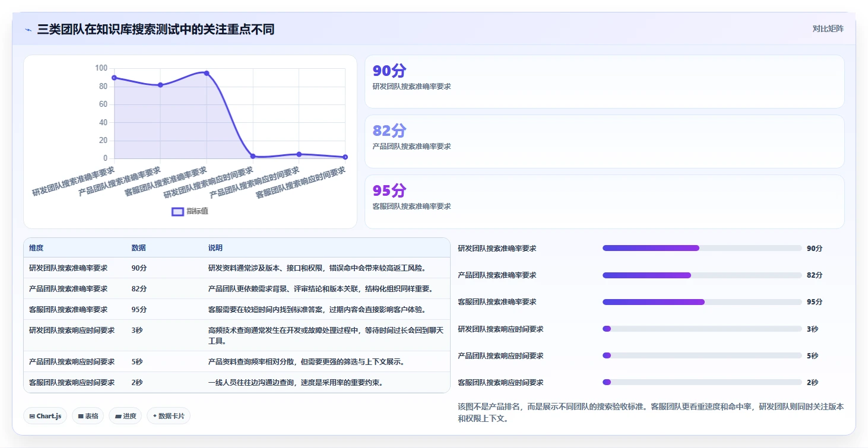Click the 90分 progress bar for 研发团队搜索准确率要求
Viewport: 868px width, 448px height.
[702, 248]
